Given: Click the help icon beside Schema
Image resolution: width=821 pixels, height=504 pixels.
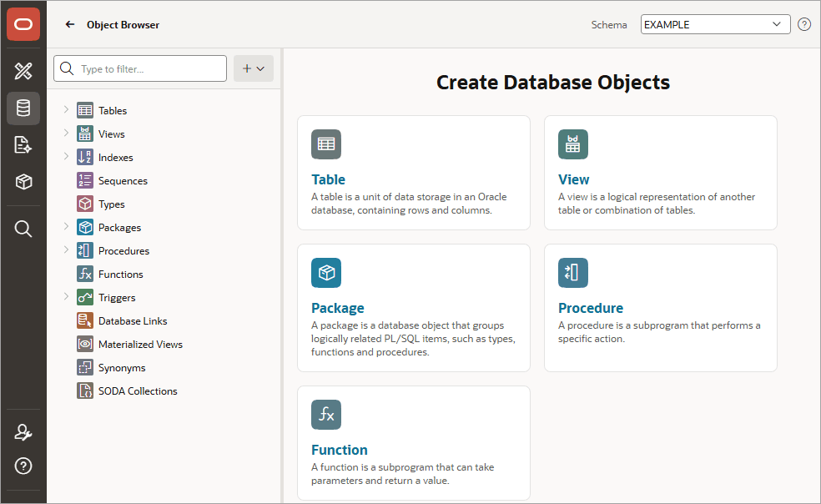Looking at the screenshot, I should (804, 25).
